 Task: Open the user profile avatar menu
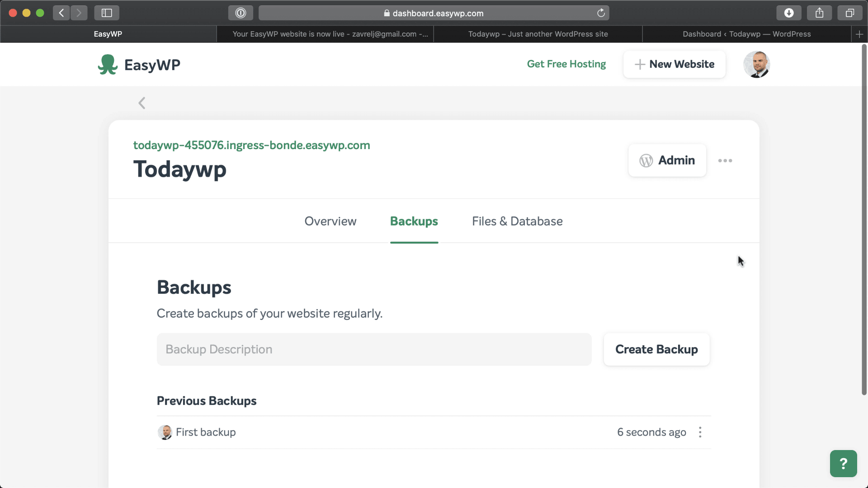[756, 65]
